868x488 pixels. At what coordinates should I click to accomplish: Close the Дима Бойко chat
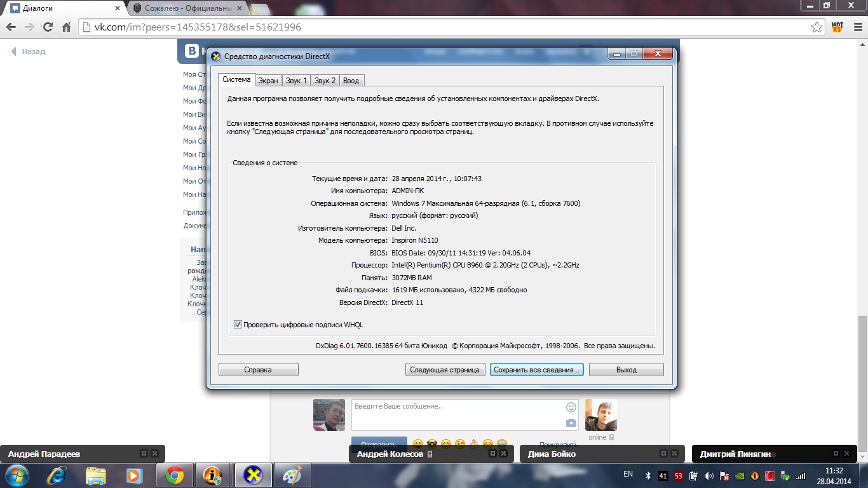point(675,454)
